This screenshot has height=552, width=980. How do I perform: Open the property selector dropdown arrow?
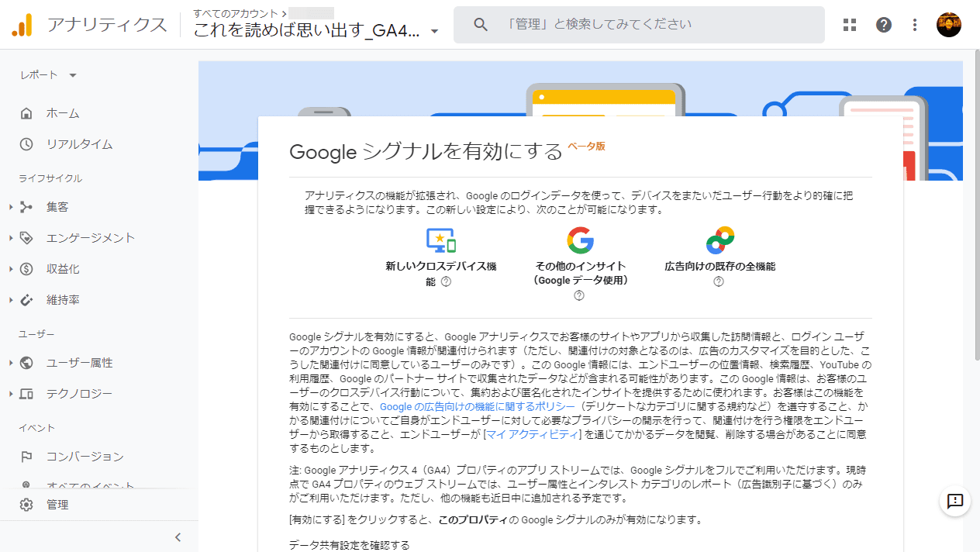tap(434, 32)
